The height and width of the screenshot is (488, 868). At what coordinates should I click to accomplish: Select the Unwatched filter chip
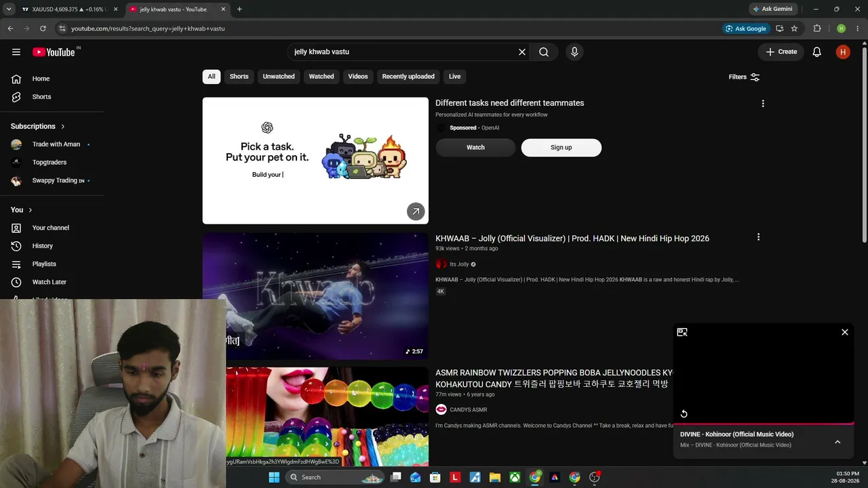[279, 77]
